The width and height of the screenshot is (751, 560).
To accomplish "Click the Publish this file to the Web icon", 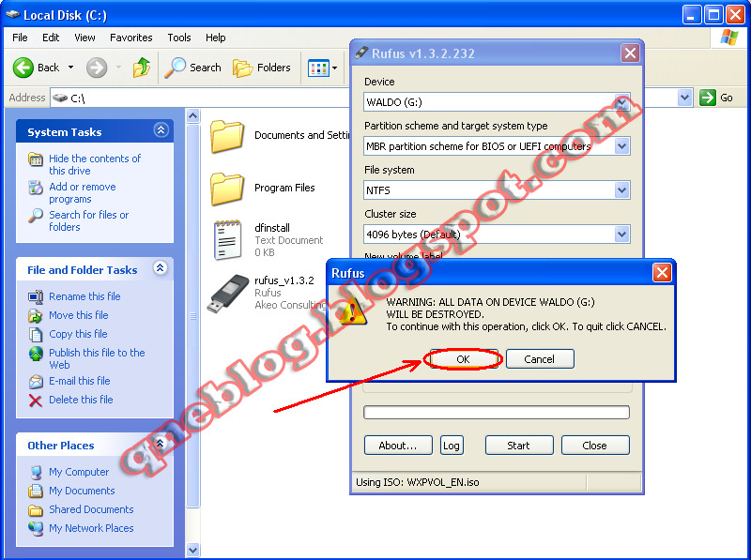I will [36, 354].
